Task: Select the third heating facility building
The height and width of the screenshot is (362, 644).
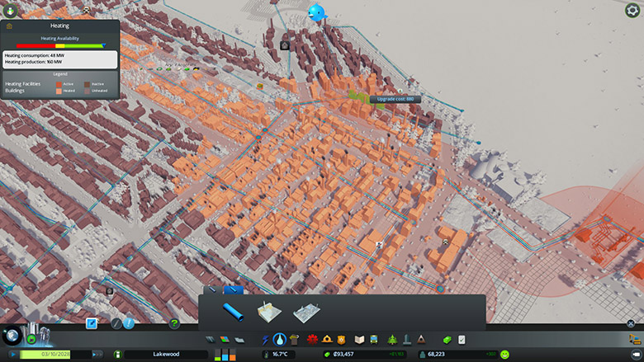Action: click(306, 313)
